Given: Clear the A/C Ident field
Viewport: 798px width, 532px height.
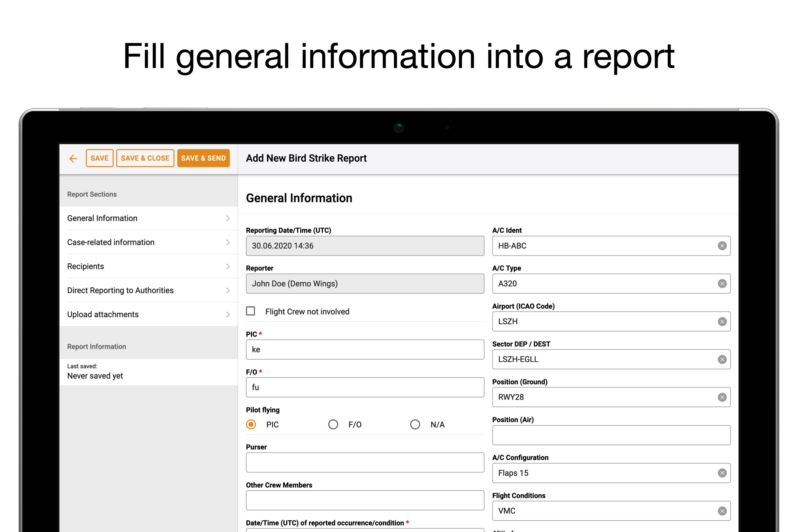Looking at the screenshot, I should point(722,246).
